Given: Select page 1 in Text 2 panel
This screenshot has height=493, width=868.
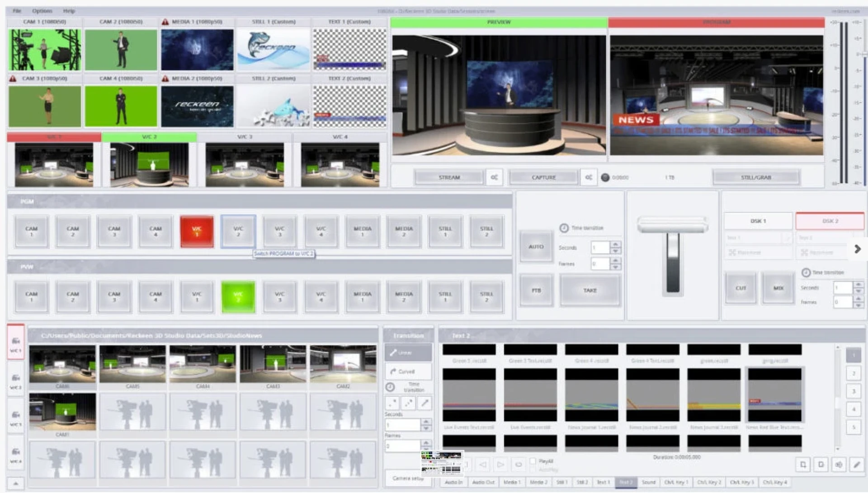Looking at the screenshot, I should (854, 355).
